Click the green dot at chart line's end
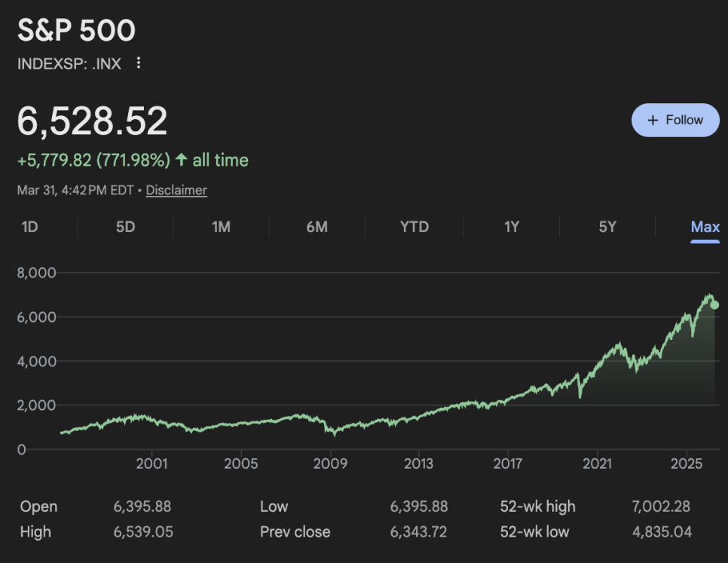Screen dimensions: 728x563 [x=714, y=305]
